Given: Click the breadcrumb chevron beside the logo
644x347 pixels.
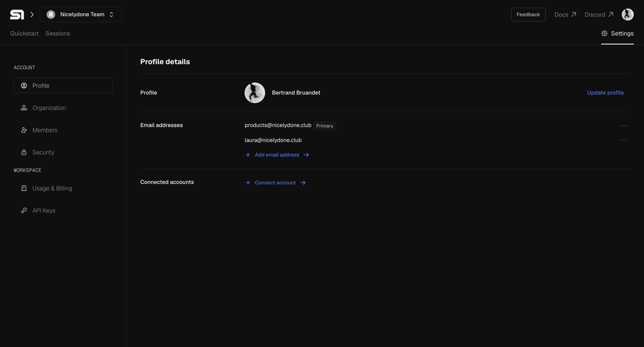Looking at the screenshot, I should click(x=32, y=14).
